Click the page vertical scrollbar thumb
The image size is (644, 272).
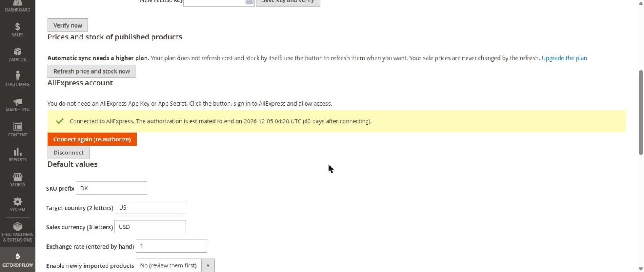tap(641, 113)
